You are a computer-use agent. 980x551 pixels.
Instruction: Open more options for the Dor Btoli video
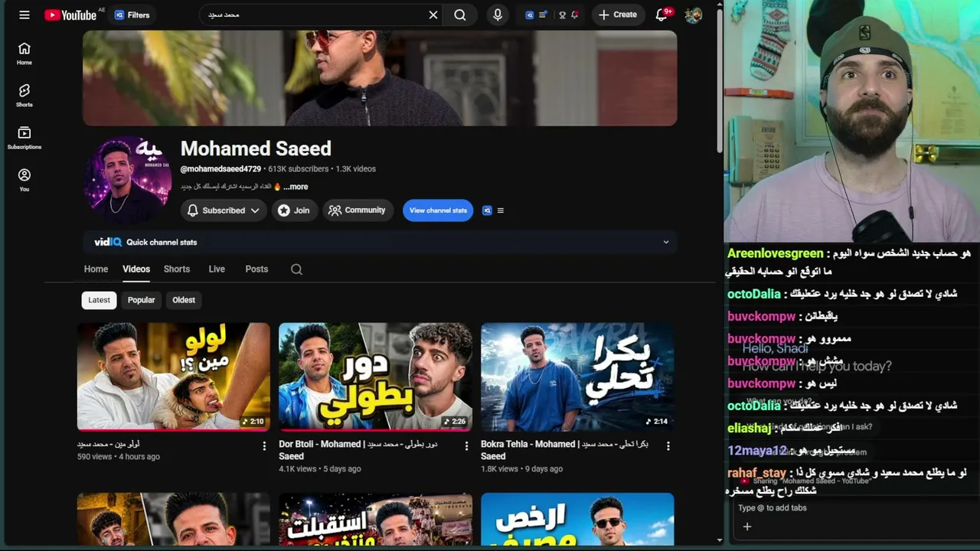pos(466,445)
